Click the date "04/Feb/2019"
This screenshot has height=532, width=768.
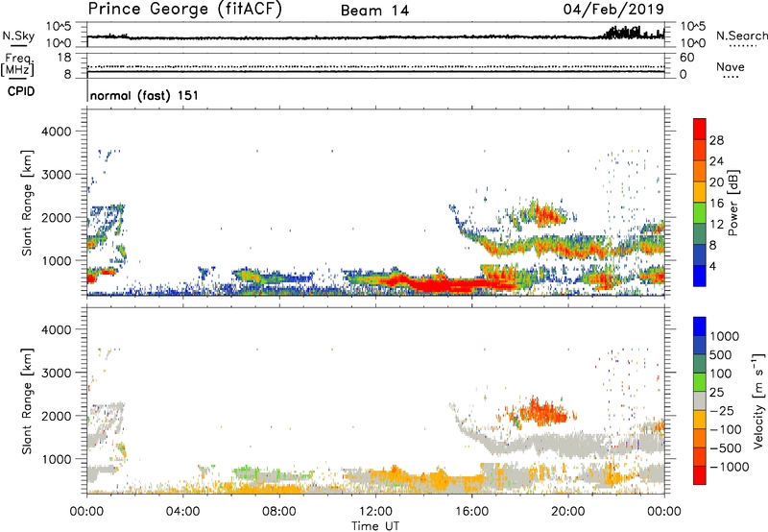pos(613,9)
